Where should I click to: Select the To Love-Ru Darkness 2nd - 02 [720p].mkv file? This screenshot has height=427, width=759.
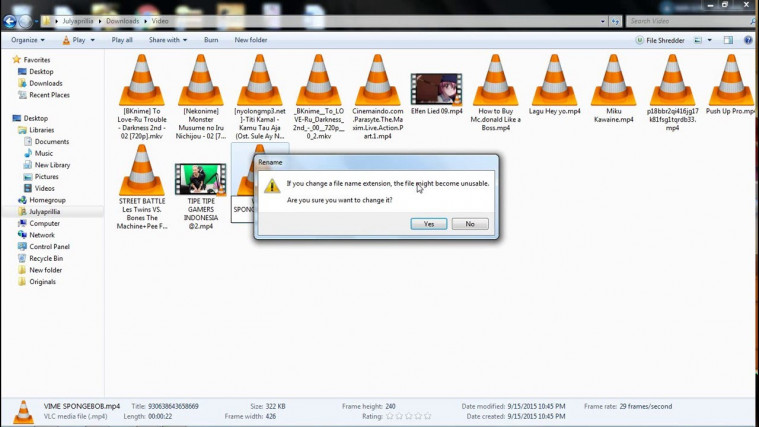[142, 97]
